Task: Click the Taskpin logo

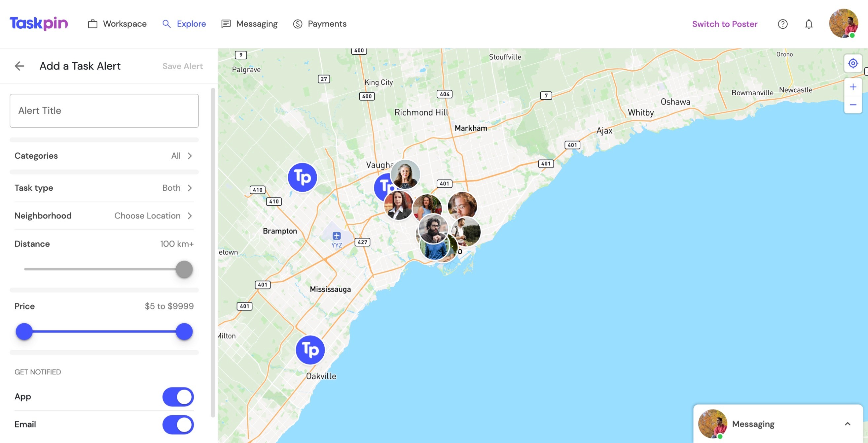Action: pos(39,23)
